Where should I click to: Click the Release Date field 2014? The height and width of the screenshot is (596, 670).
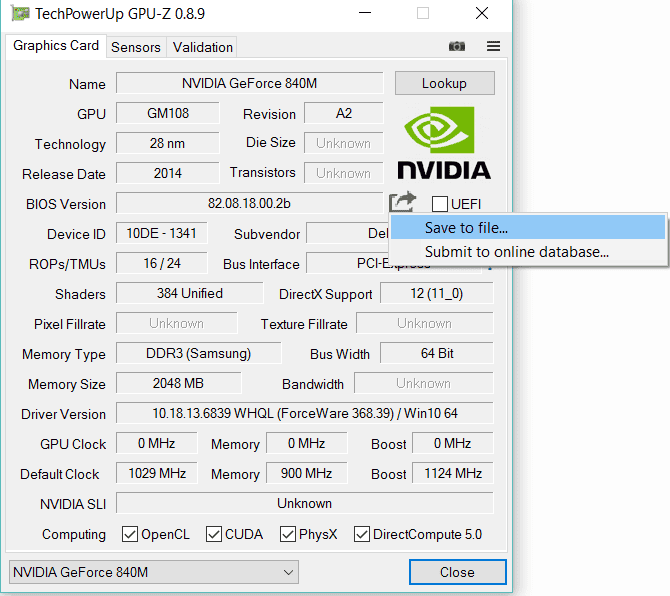168,173
